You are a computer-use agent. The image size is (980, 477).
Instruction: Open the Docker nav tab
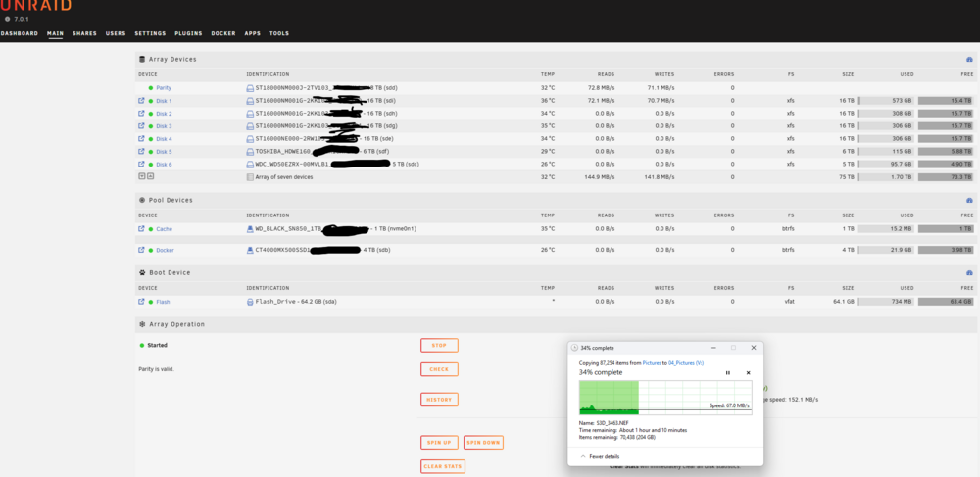pyautogui.click(x=223, y=33)
